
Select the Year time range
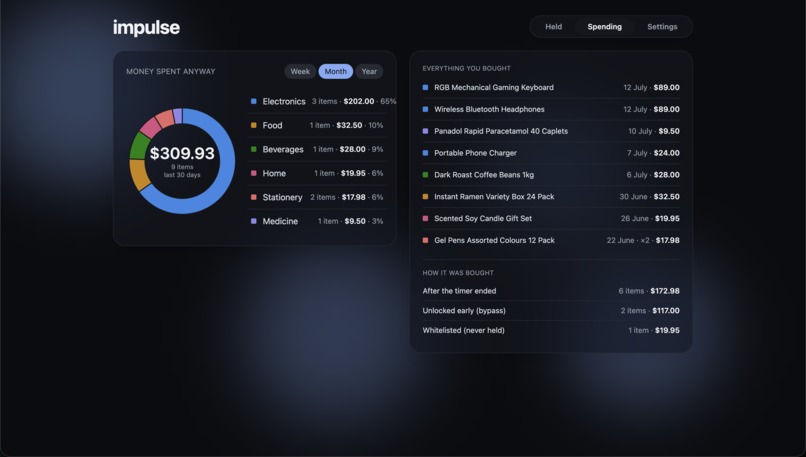[x=369, y=71]
